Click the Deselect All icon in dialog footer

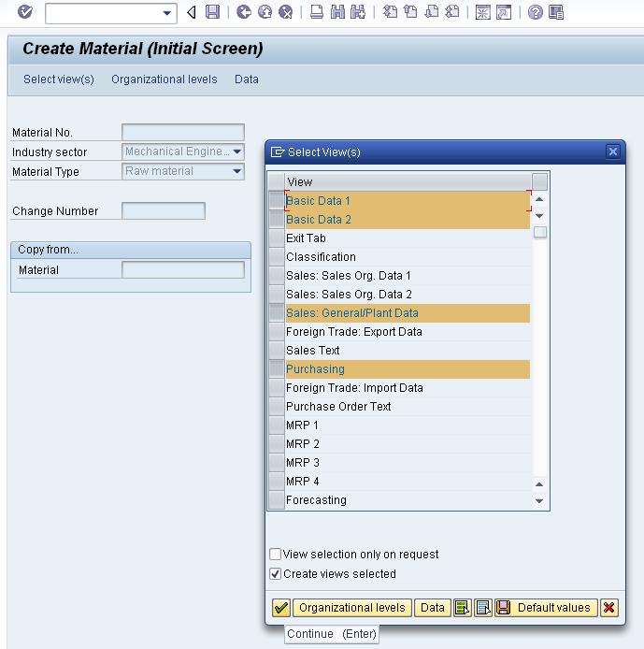click(x=483, y=608)
